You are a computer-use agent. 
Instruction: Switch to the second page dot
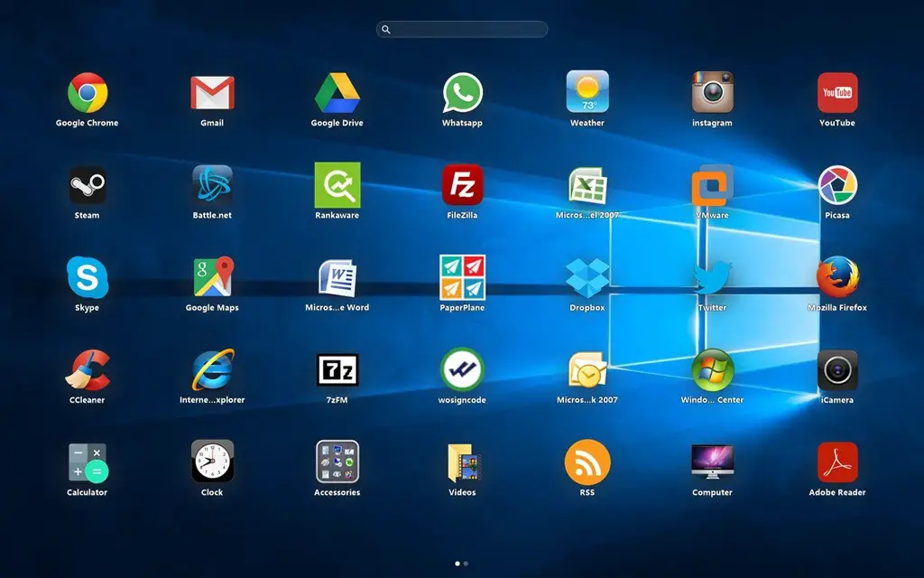coord(467,564)
